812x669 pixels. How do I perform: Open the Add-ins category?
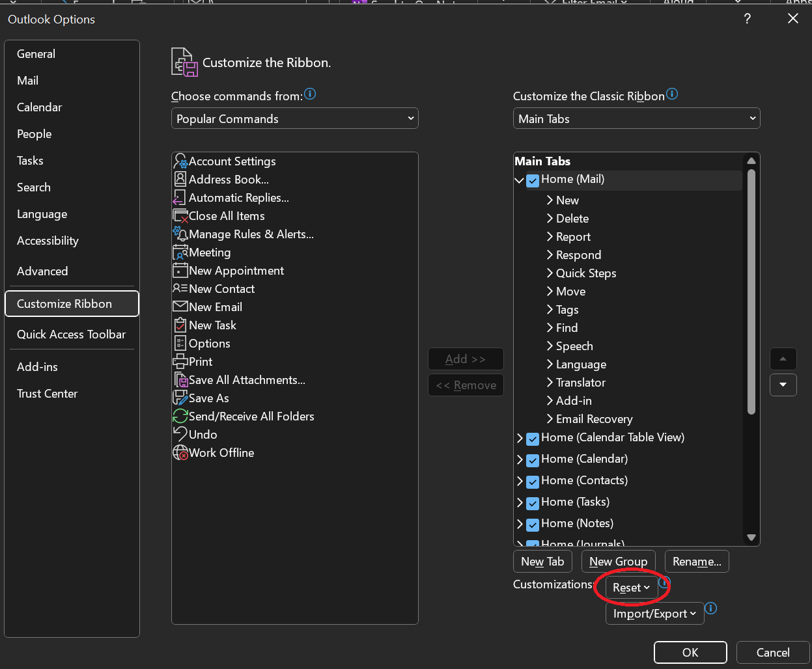(x=72, y=367)
